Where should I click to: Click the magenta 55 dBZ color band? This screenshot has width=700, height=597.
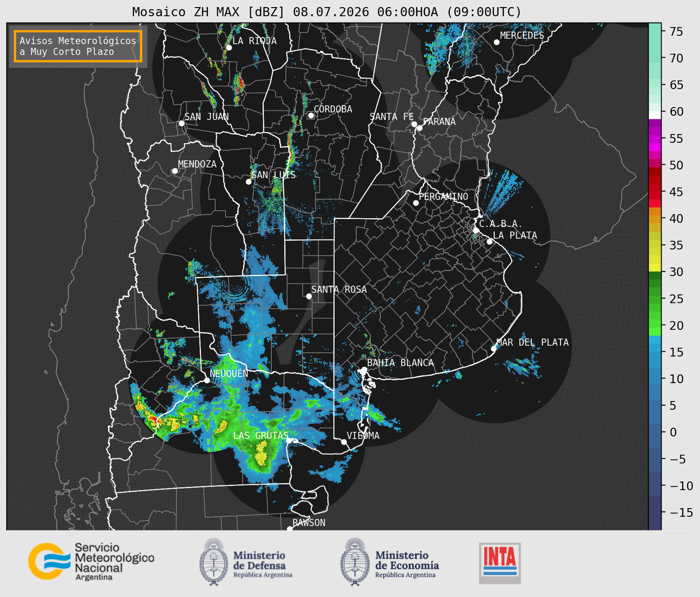coord(655,139)
